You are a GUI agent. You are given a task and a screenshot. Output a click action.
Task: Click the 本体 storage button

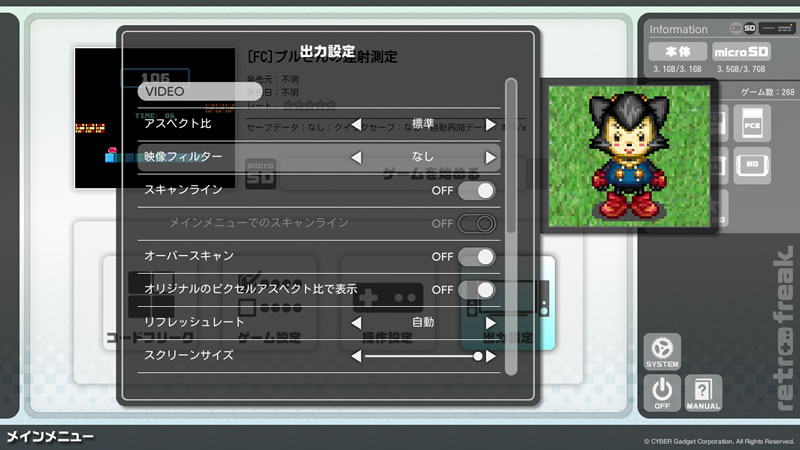point(677,52)
